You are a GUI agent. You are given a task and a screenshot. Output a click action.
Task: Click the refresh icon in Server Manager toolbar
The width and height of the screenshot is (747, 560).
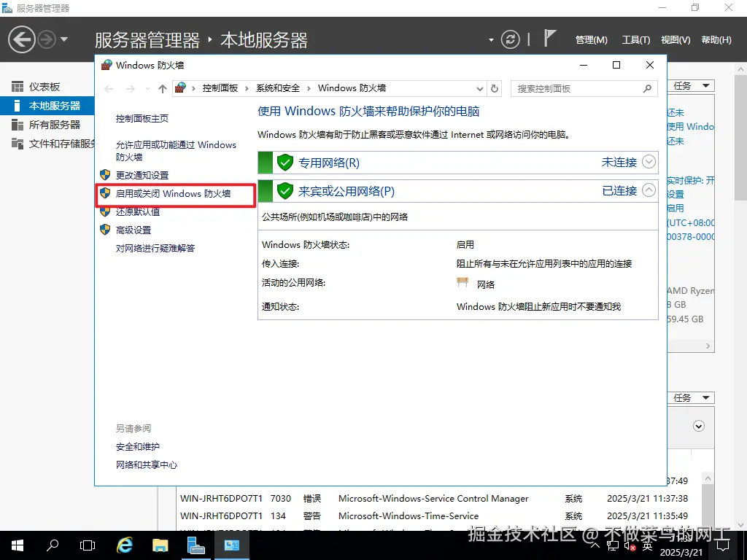[511, 39]
